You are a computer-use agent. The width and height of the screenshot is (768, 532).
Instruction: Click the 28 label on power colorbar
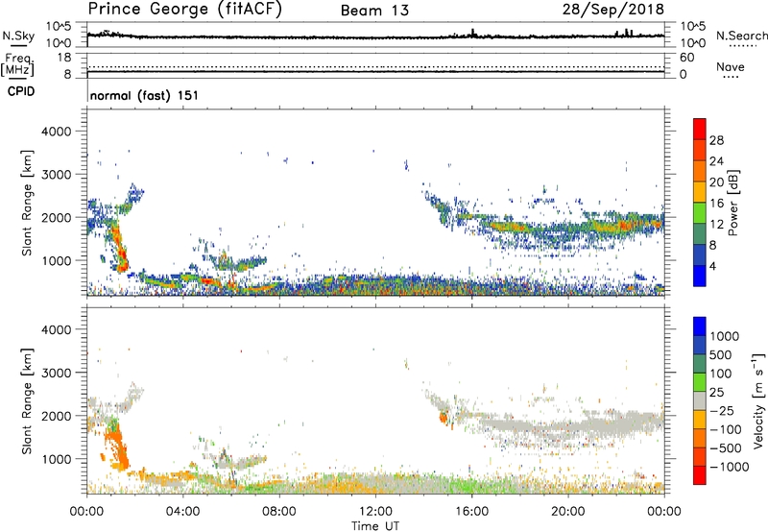(716, 140)
